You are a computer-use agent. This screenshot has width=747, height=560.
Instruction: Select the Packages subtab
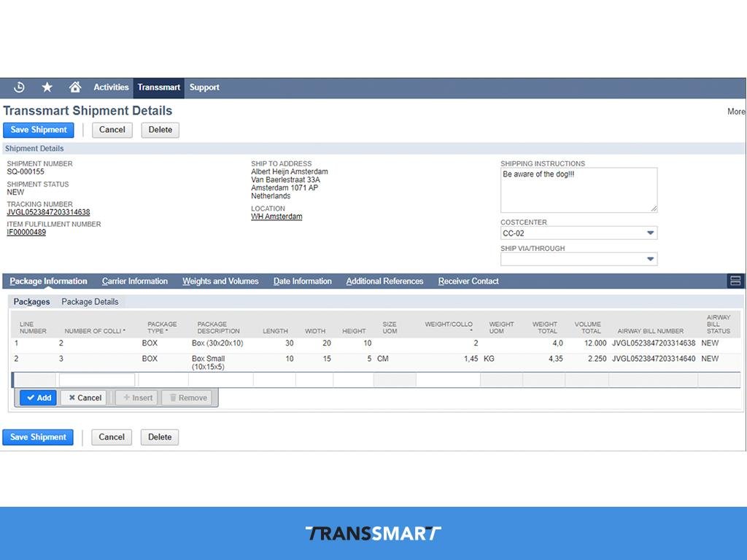(x=31, y=302)
